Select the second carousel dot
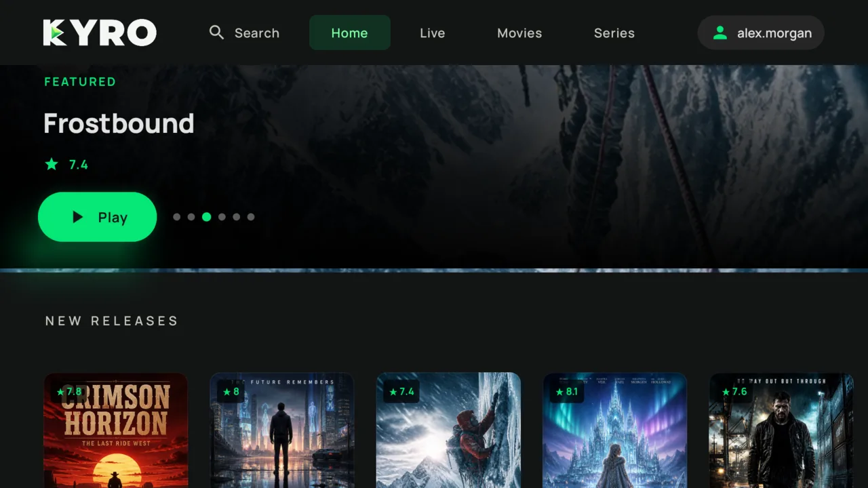The width and height of the screenshot is (868, 488). click(191, 217)
